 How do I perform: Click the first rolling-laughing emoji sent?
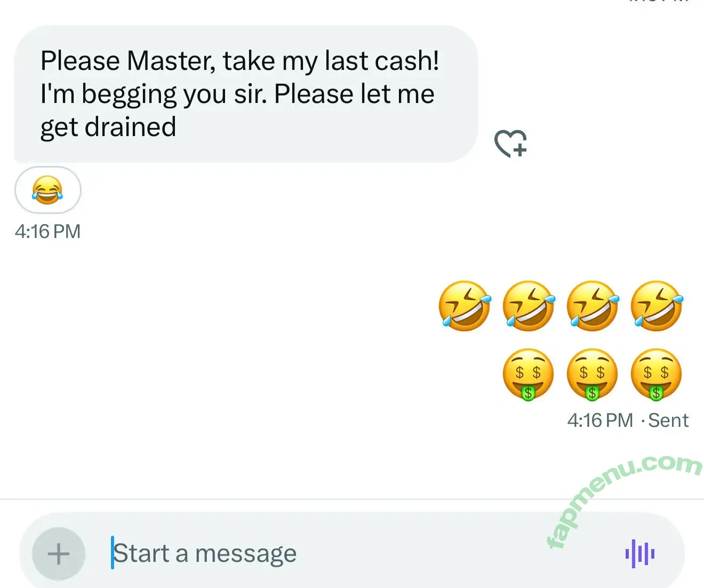pyautogui.click(x=465, y=306)
